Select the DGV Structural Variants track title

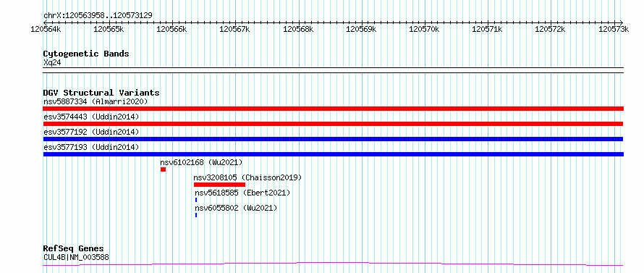pyautogui.click(x=101, y=93)
